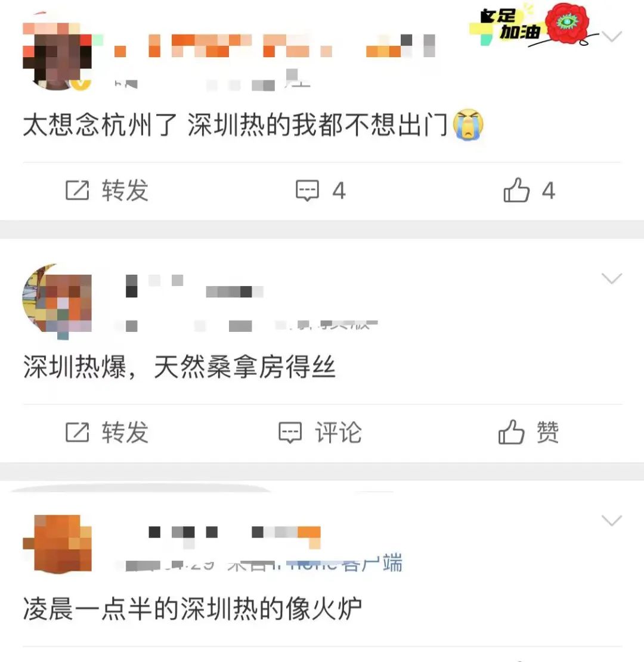Tap comment bubble icon on the sauna post
The height and width of the screenshot is (662, 644).
[290, 433]
